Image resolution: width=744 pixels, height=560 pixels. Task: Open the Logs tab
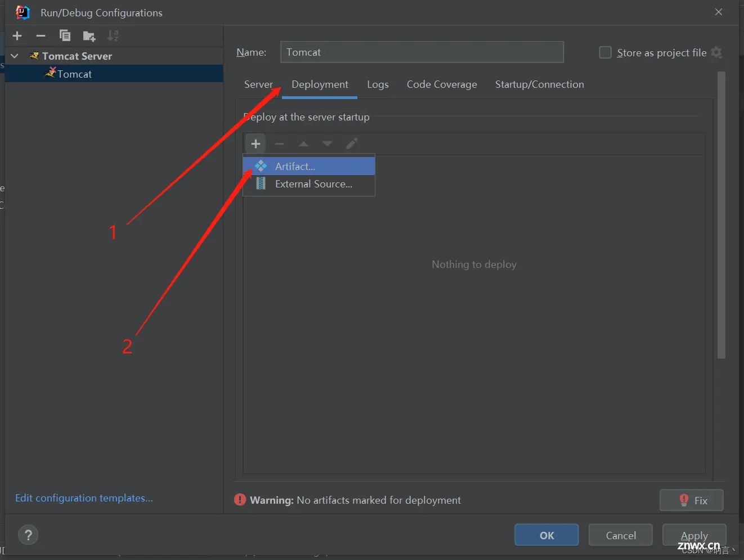click(378, 84)
